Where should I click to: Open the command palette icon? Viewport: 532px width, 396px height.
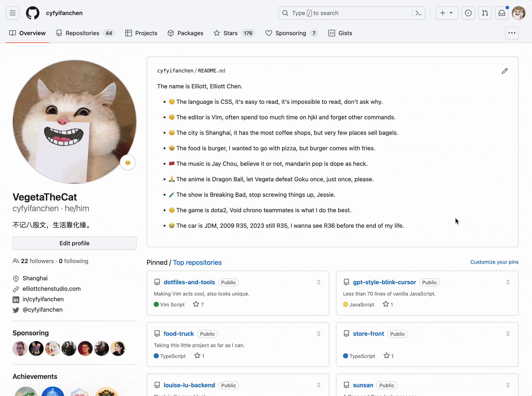coord(418,13)
